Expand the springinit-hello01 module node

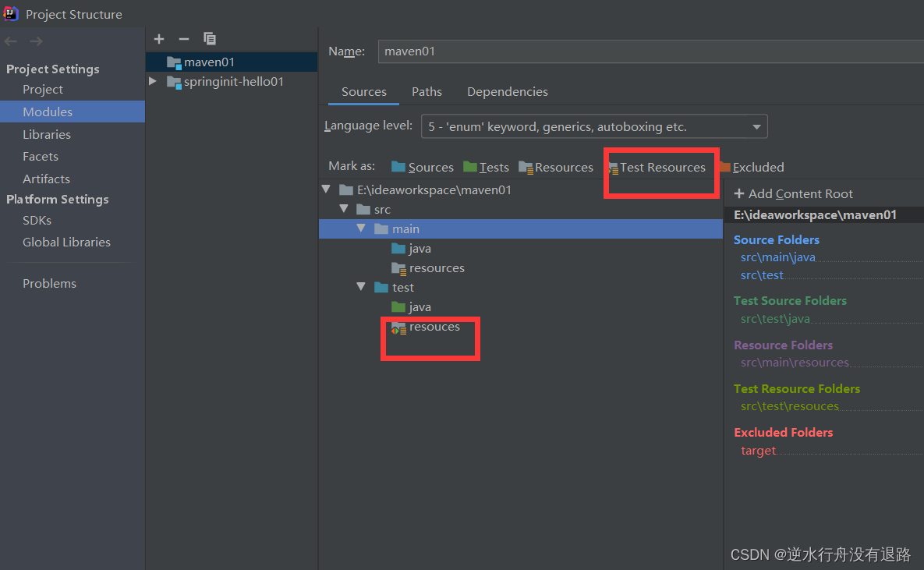point(153,81)
